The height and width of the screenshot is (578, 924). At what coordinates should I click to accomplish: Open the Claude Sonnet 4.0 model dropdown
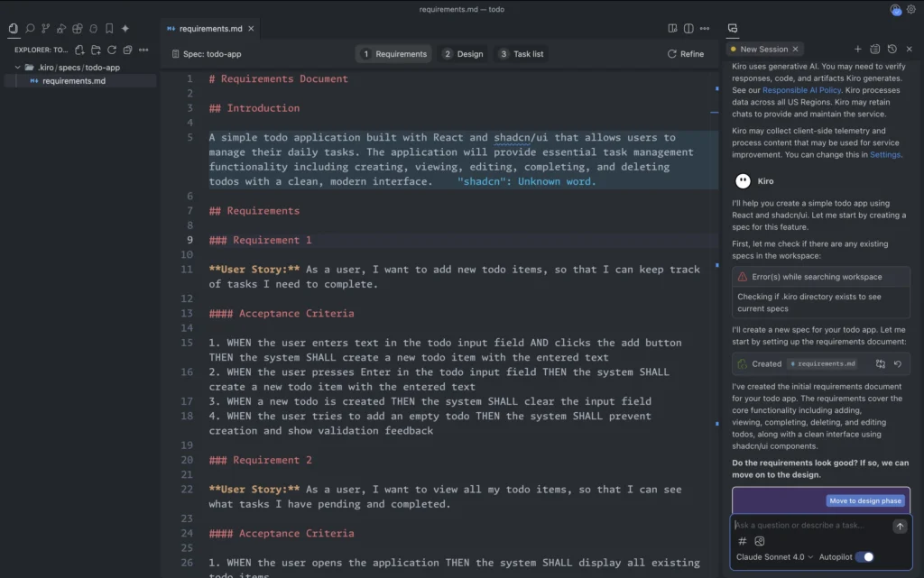(774, 557)
